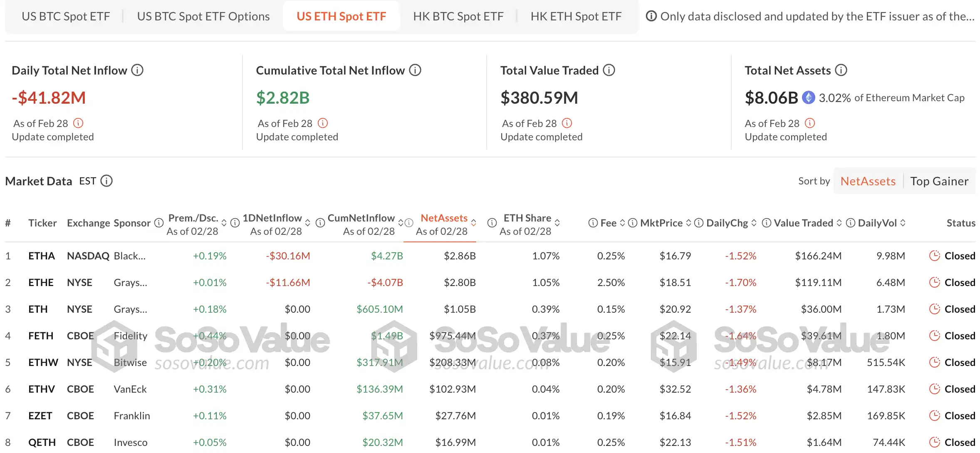Toggle DailyVol column sort arrows
Image resolution: width=980 pixels, height=453 pixels.
tap(903, 223)
